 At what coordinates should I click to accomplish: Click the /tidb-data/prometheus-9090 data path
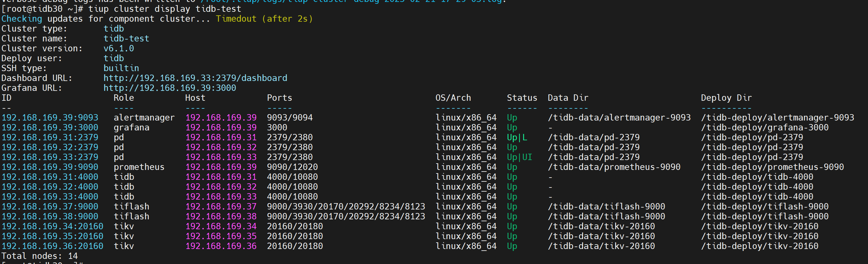click(x=614, y=167)
